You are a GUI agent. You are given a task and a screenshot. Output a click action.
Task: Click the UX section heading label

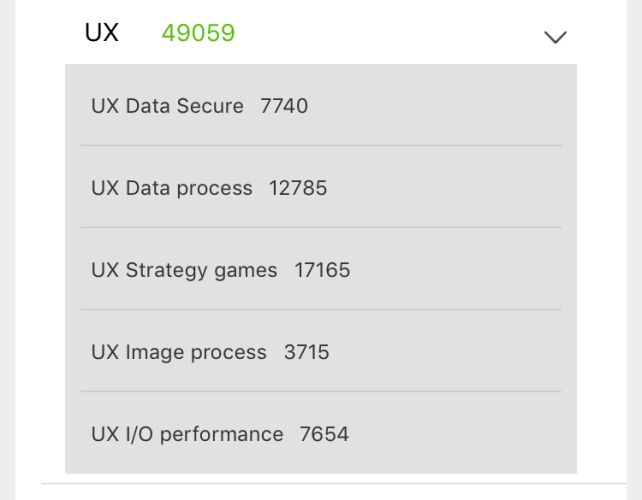102,33
